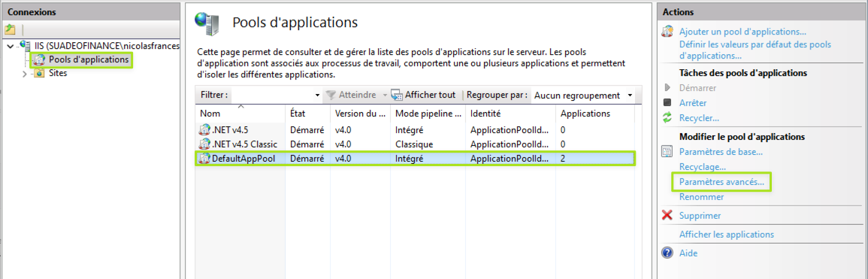Open the Atteindre dropdown arrow
Viewport: 868px width, 279px height.
[385, 96]
